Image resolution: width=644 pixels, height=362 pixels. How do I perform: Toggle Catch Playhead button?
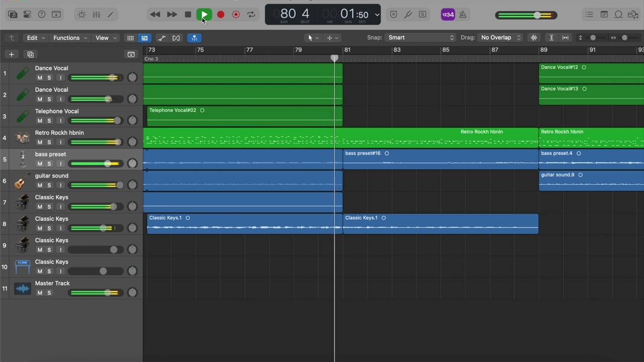[194, 38]
